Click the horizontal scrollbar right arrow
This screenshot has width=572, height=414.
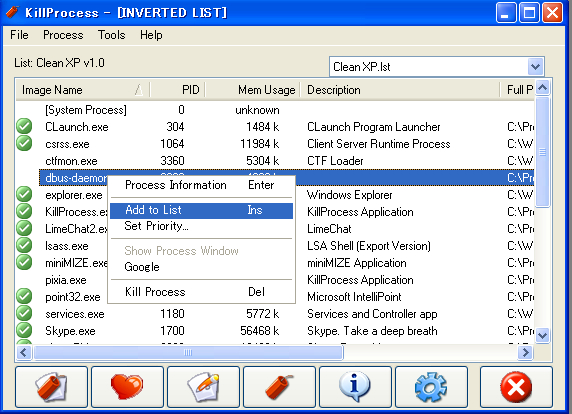(526, 352)
